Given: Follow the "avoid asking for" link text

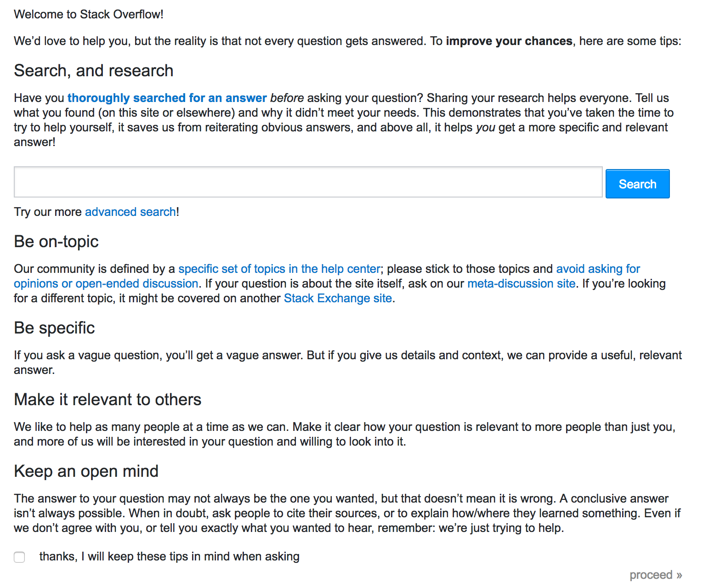Looking at the screenshot, I should click(x=598, y=269).
